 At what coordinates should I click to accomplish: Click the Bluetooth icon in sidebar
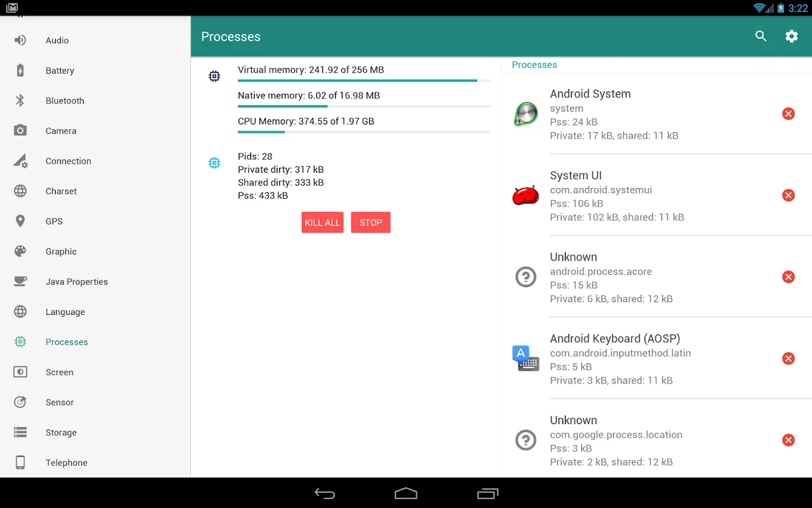(20, 100)
